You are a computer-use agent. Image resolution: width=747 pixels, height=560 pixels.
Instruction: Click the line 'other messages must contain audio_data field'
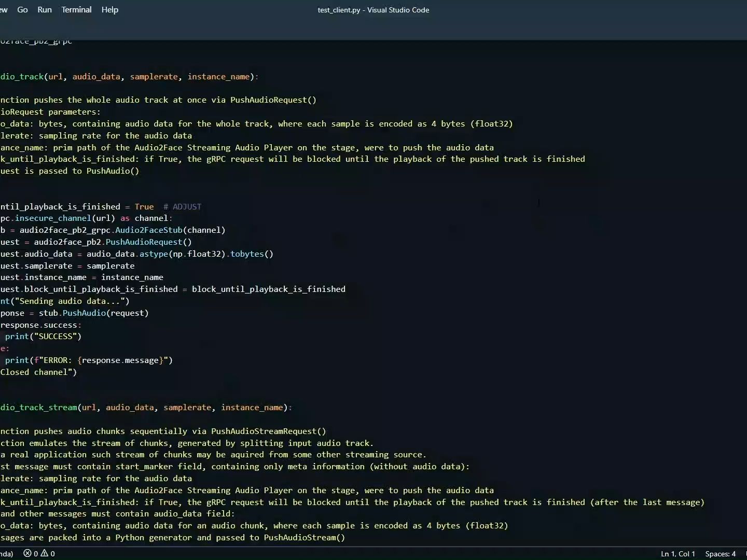[x=117, y=514]
